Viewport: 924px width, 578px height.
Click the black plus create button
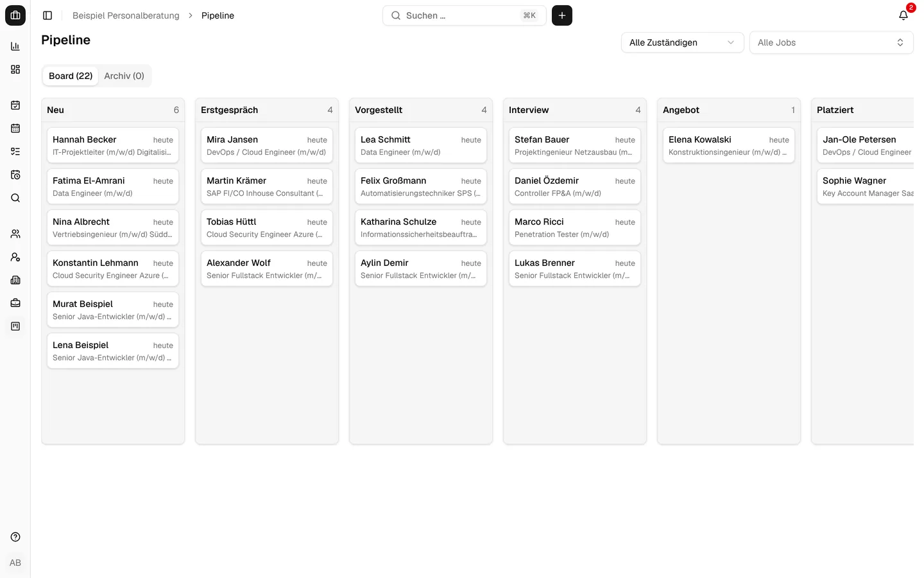pyautogui.click(x=562, y=15)
